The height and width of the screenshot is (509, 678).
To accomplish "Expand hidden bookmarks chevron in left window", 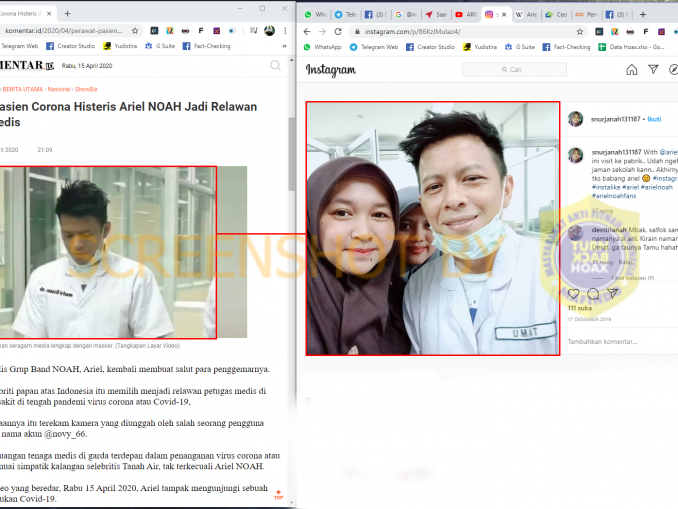I will 284,46.
